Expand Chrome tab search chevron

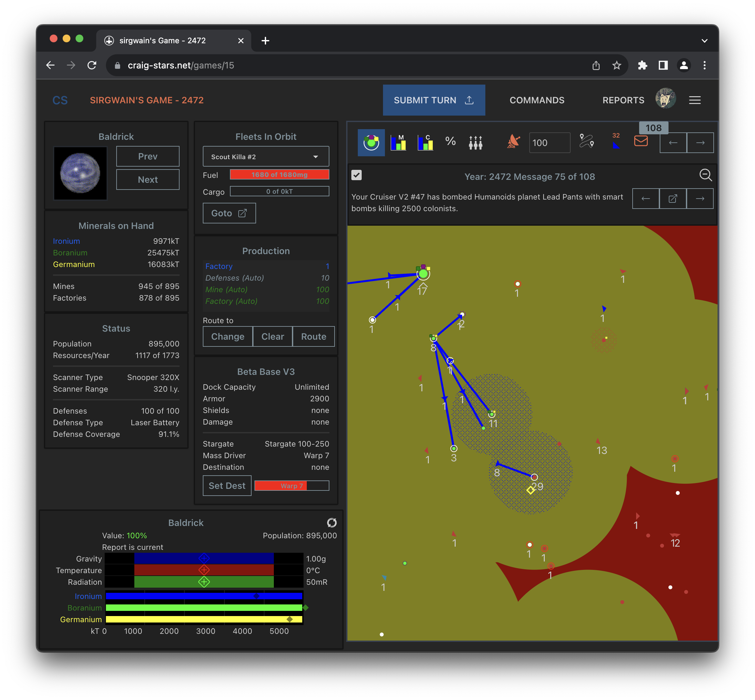704,41
